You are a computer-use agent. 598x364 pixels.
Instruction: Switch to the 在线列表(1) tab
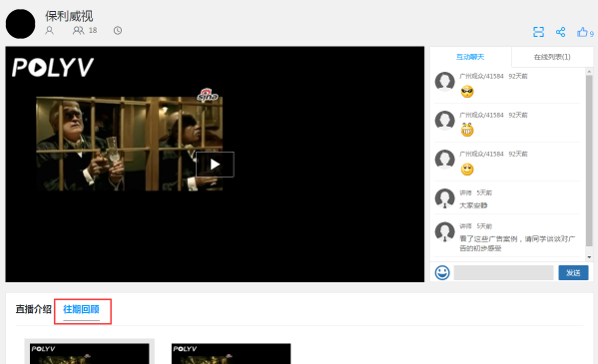pyautogui.click(x=552, y=57)
